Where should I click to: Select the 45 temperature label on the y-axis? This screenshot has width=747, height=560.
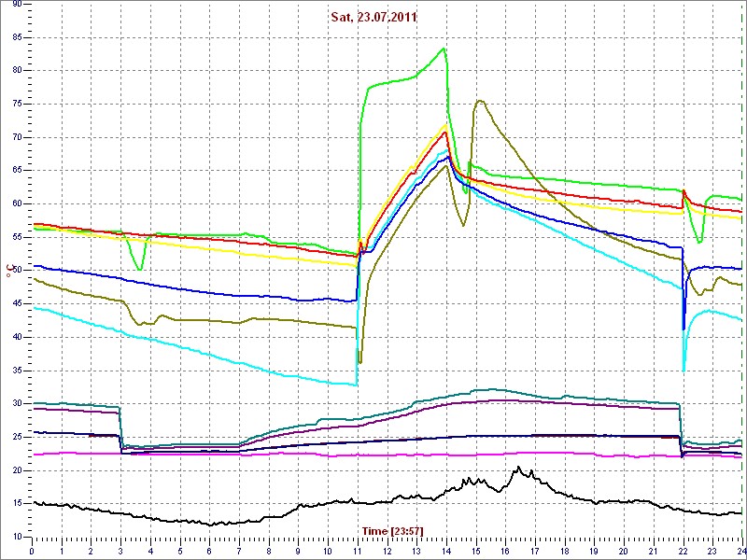click(x=16, y=304)
